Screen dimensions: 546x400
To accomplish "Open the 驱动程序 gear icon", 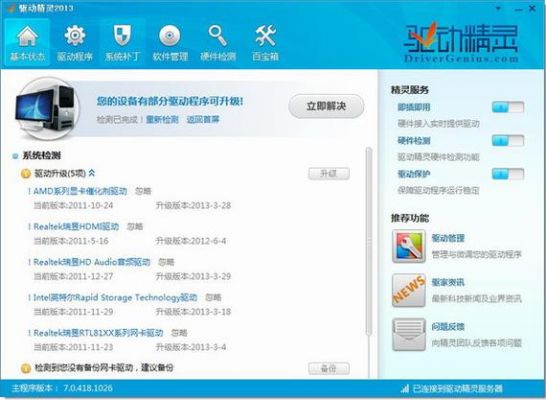I will point(75,36).
